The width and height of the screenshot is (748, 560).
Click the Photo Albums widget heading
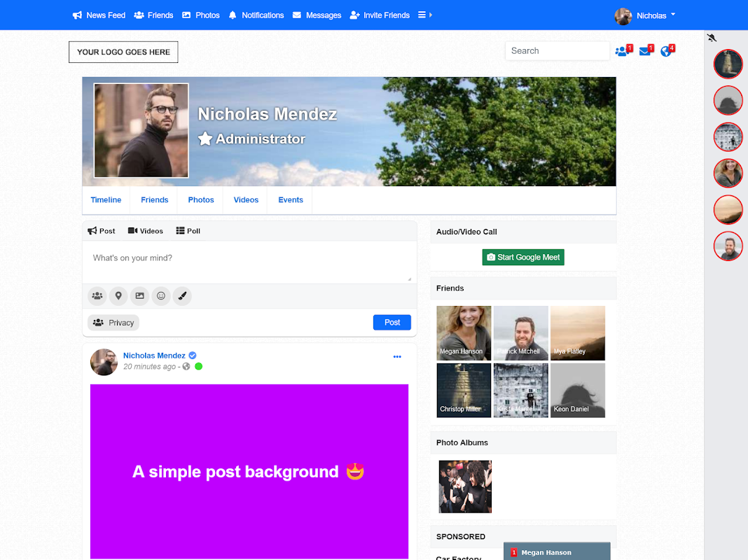click(462, 443)
